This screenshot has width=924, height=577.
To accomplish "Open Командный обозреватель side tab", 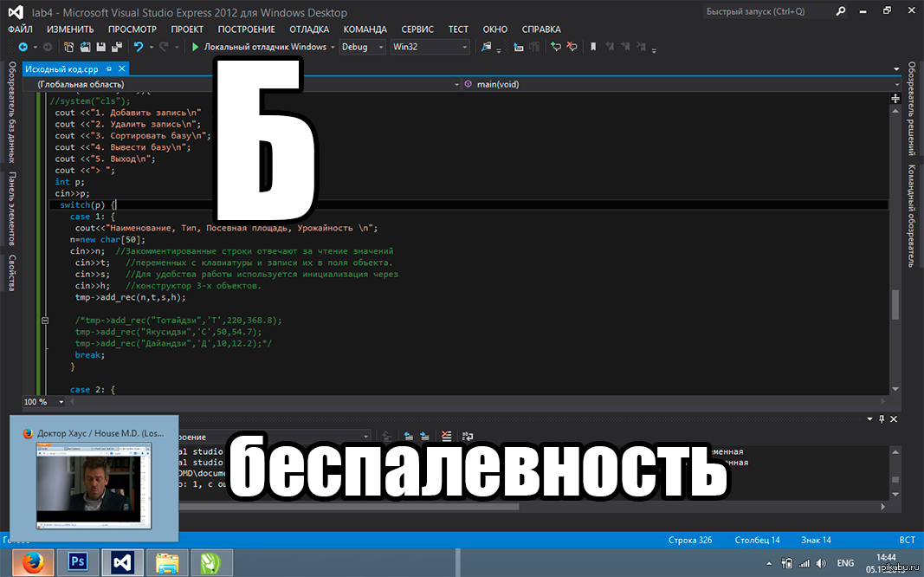I will click(x=912, y=216).
